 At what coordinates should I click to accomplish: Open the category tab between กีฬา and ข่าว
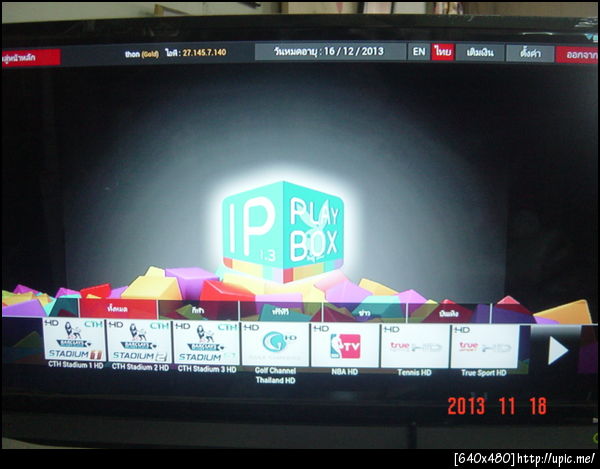pyautogui.click(x=281, y=311)
